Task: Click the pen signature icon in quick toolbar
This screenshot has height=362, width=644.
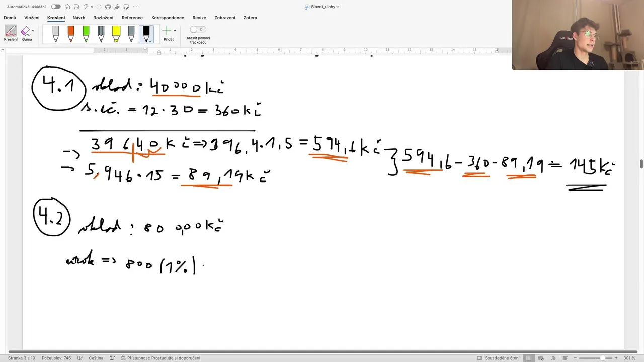Action: [x=117, y=7]
